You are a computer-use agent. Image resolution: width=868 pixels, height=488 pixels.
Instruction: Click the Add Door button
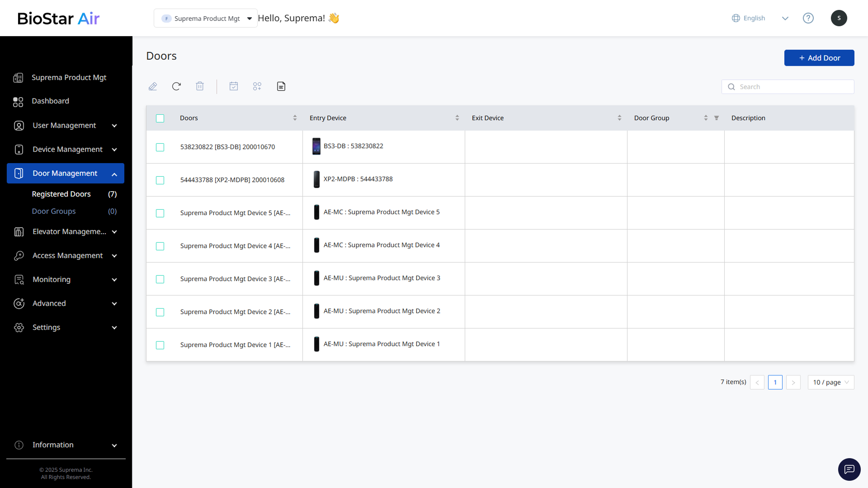819,58
